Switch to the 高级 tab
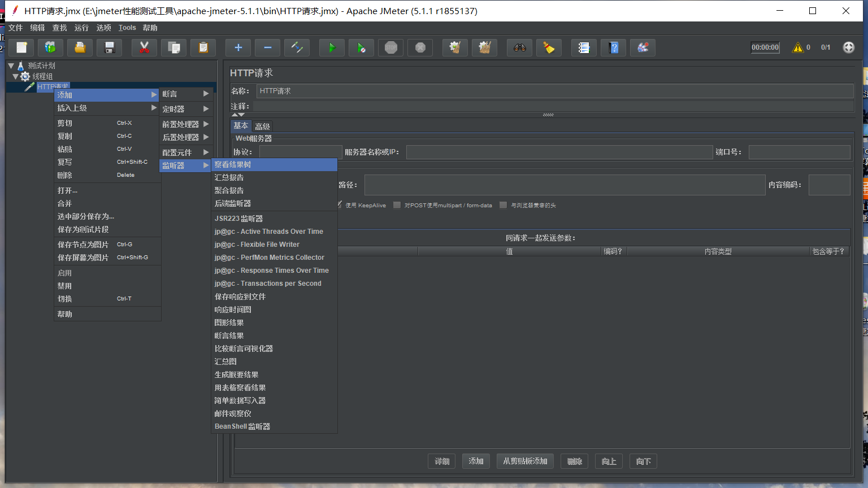The image size is (868, 488). (262, 127)
